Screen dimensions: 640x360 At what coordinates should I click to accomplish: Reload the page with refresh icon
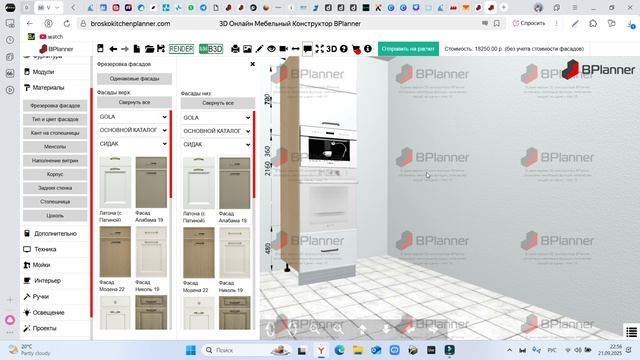point(67,24)
